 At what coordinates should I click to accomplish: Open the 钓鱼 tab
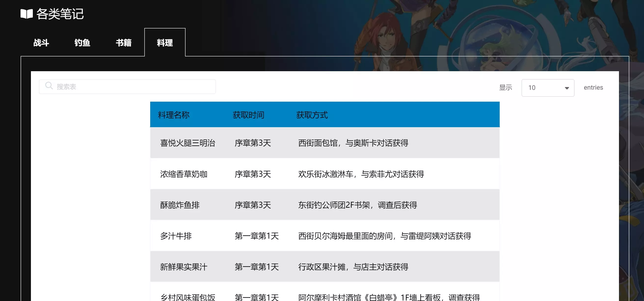click(x=82, y=43)
